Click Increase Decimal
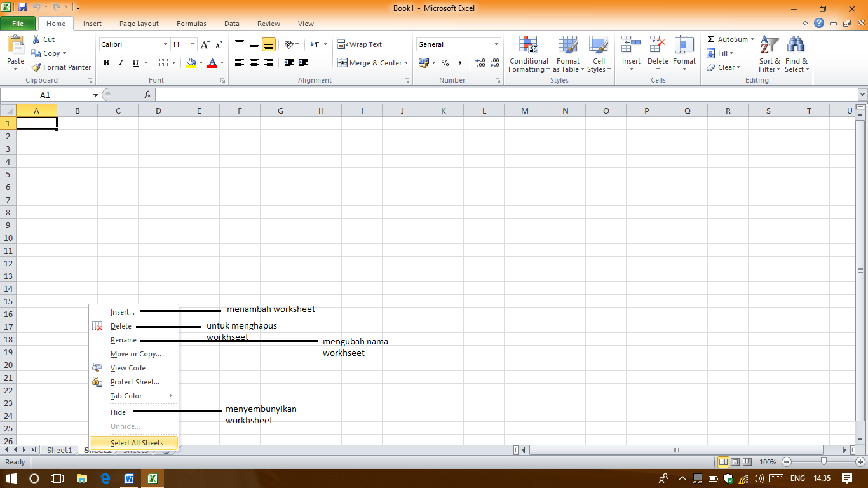The width and height of the screenshot is (868, 488). [x=478, y=63]
